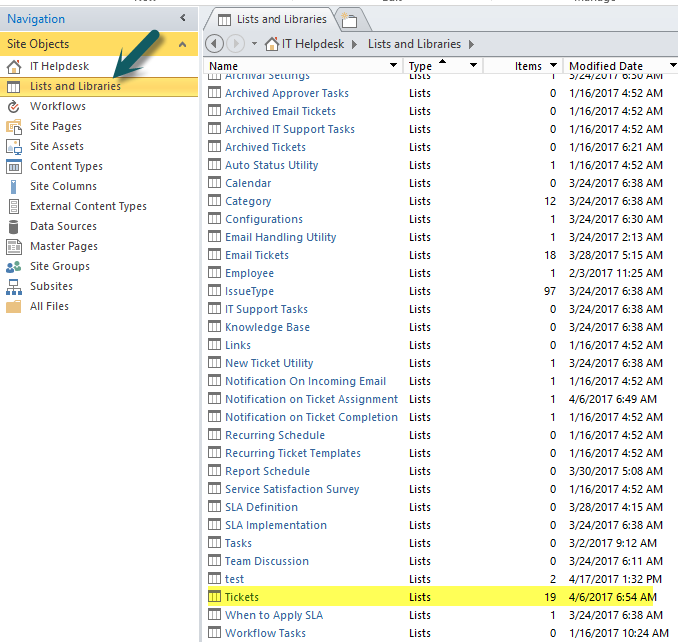This screenshot has height=642, width=678.
Task: Click the Master Pages icon
Action: click(14, 246)
